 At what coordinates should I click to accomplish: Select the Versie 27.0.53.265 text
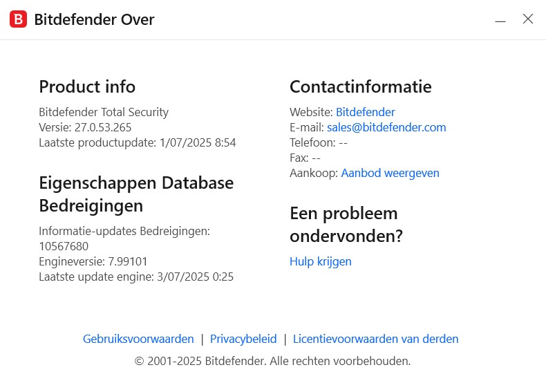pos(85,127)
